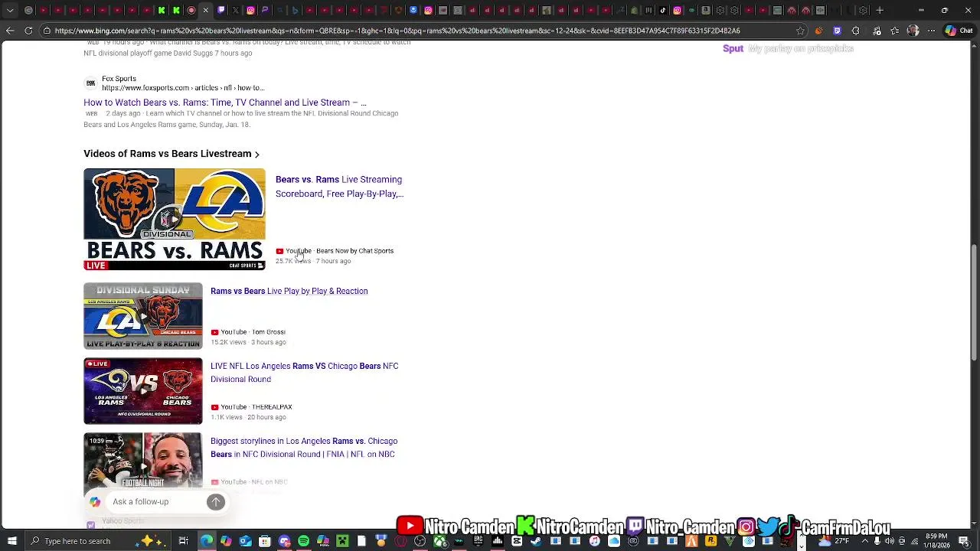Click the Copilot logo beside Ask a follow-up
980x551 pixels.
(x=95, y=501)
